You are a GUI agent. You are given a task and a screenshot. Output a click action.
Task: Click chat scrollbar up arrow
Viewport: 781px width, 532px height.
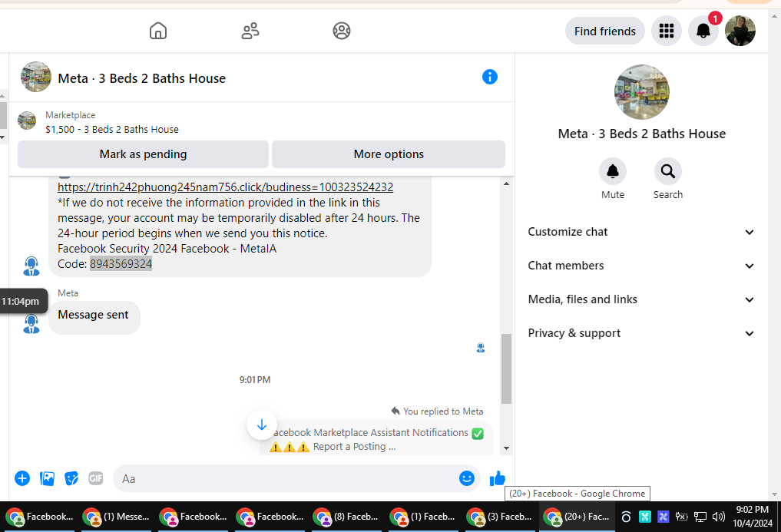tap(507, 183)
